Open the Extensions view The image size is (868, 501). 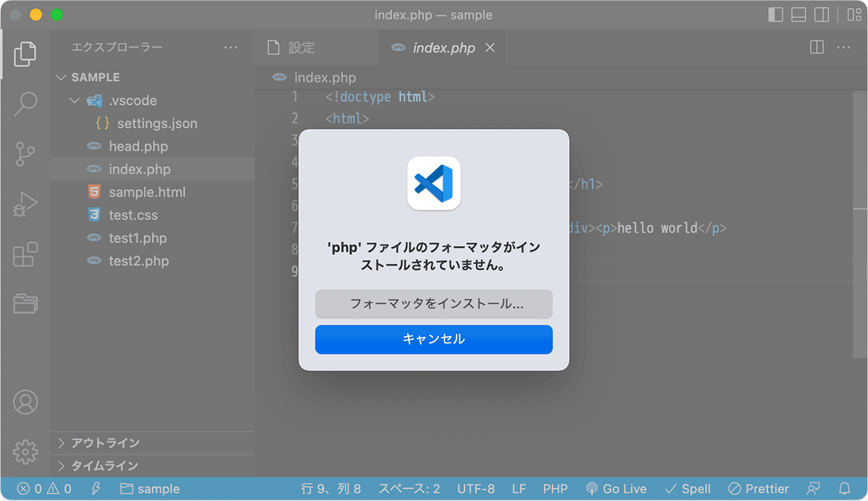point(25,254)
